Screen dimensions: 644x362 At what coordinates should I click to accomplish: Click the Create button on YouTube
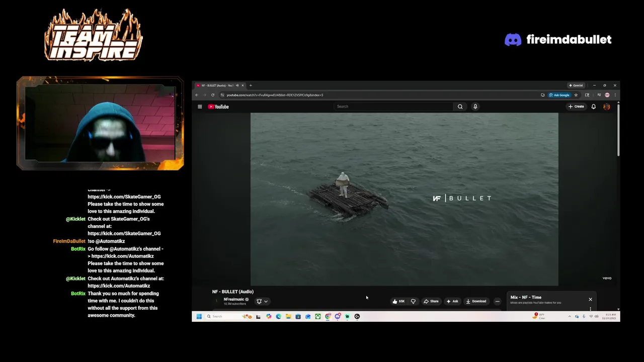[x=576, y=107]
